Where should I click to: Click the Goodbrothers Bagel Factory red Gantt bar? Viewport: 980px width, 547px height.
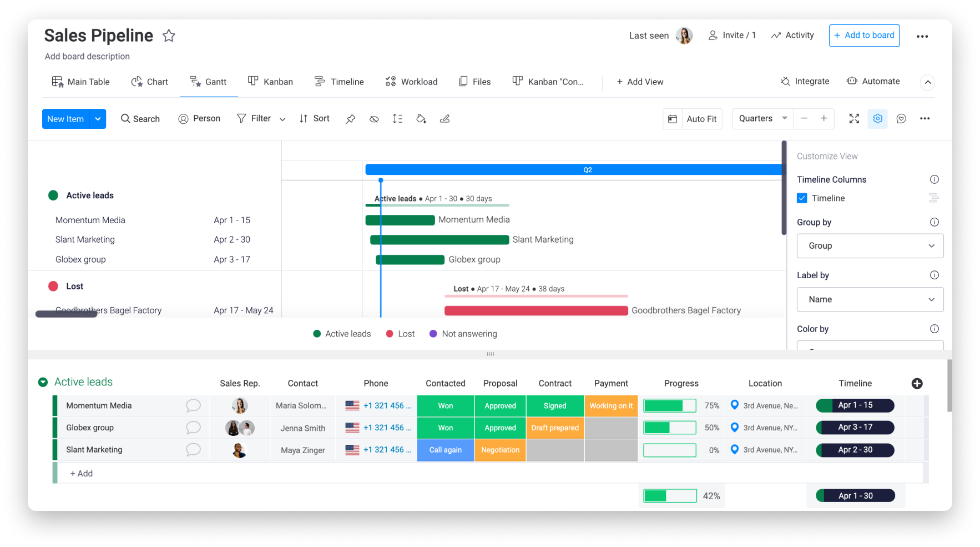536,310
